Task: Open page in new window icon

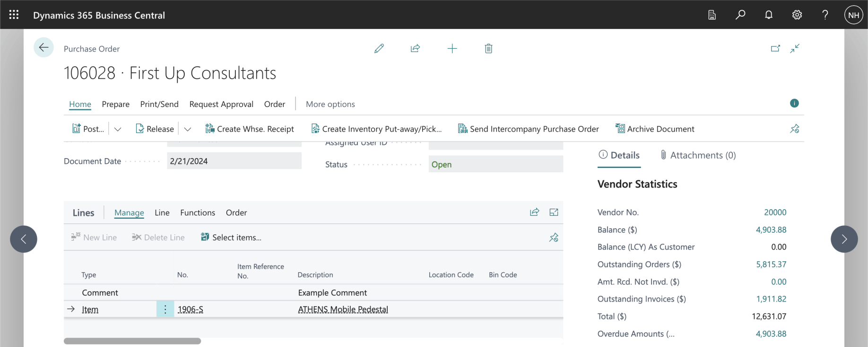Action: click(775, 48)
